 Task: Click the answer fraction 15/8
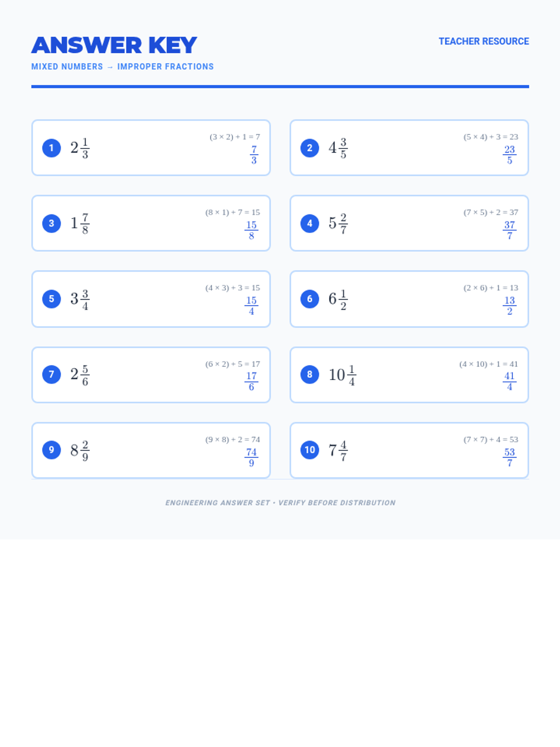[x=252, y=230]
